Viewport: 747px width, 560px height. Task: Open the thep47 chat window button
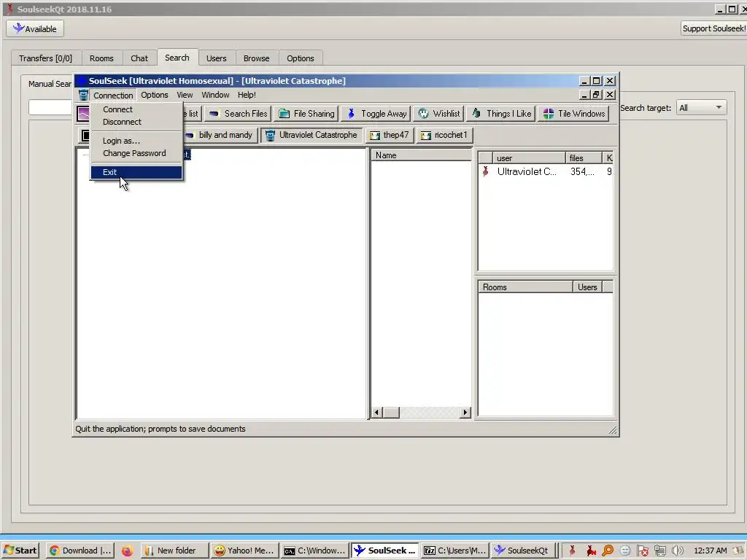390,135
